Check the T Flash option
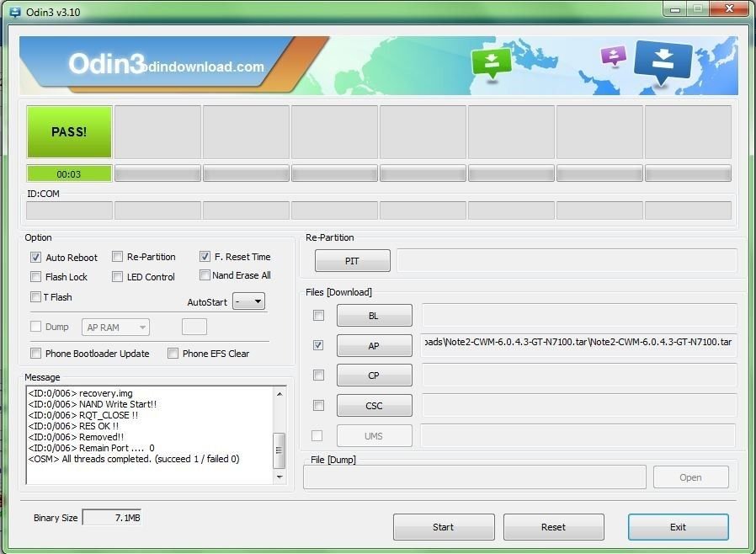 click(x=35, y=296)
